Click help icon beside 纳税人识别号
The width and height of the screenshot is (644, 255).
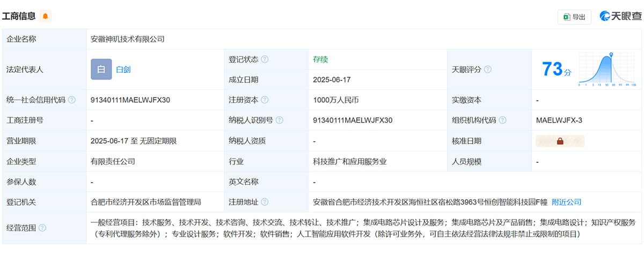[x=279, y=121]
